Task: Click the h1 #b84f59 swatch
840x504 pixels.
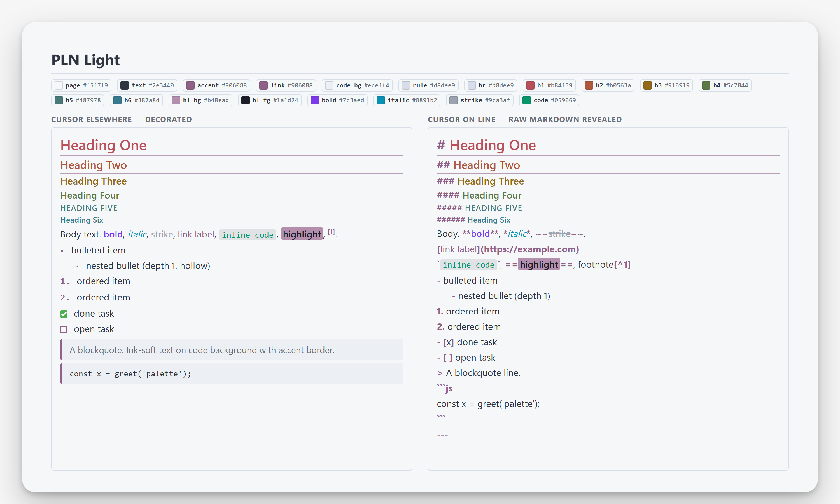Action: point(549,85)
